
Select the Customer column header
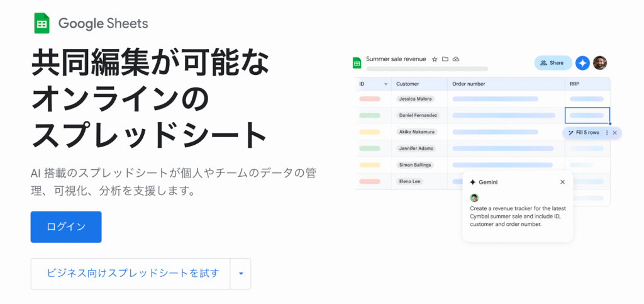point(408,84)
